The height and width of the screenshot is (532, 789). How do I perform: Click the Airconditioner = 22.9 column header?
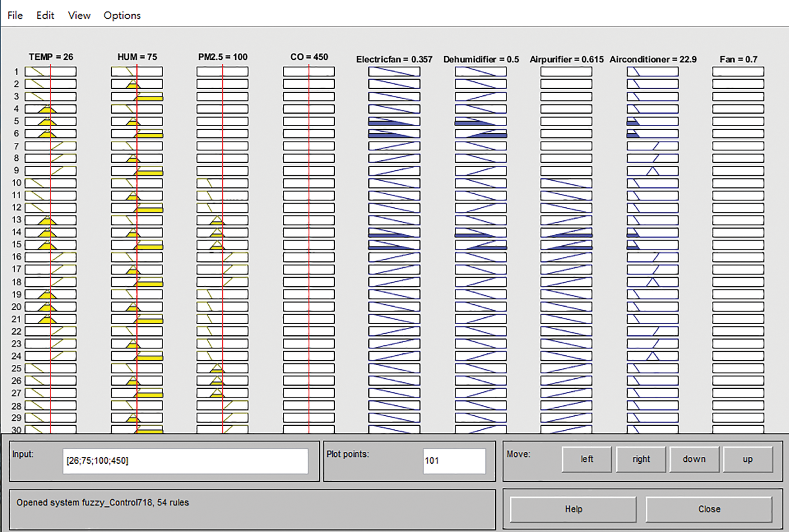pos(653,59)
